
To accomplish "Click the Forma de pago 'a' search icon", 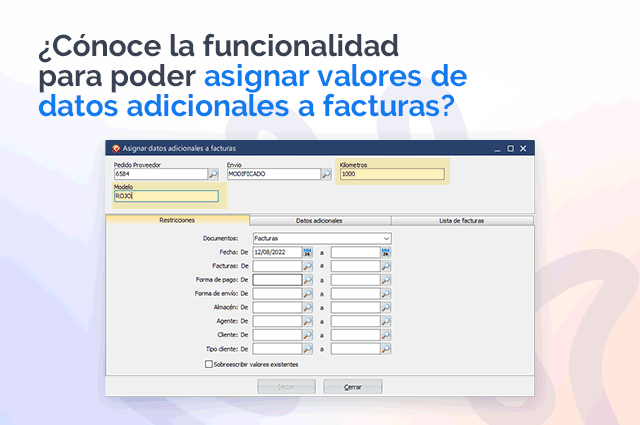I will pyautogui.click(x=385, y=281).
